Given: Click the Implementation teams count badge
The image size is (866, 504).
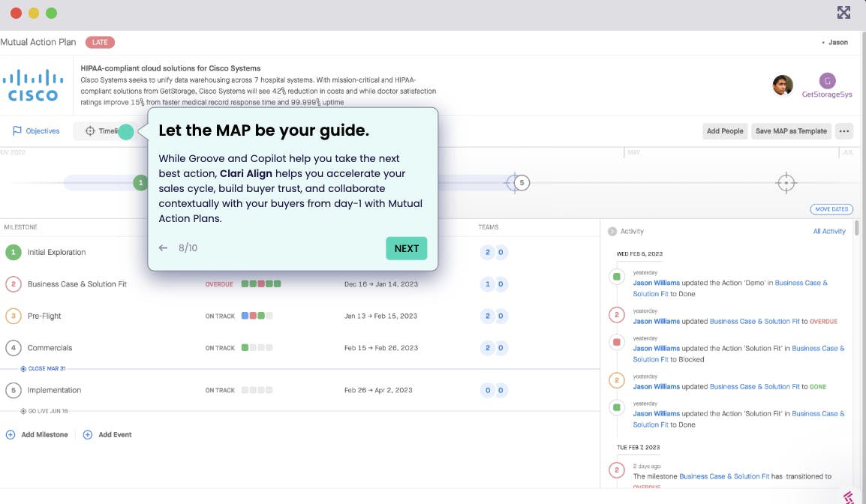Looking at the screenshot, I should (x=494, y=390).
